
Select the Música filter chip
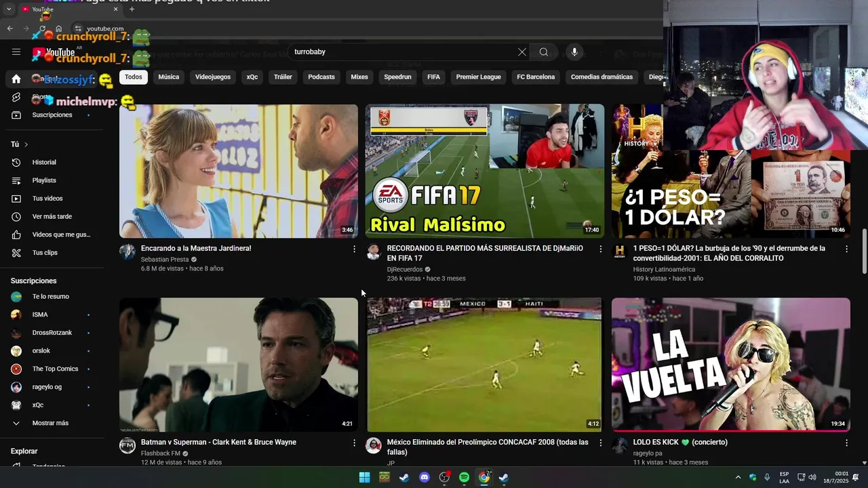pos(169,77)
